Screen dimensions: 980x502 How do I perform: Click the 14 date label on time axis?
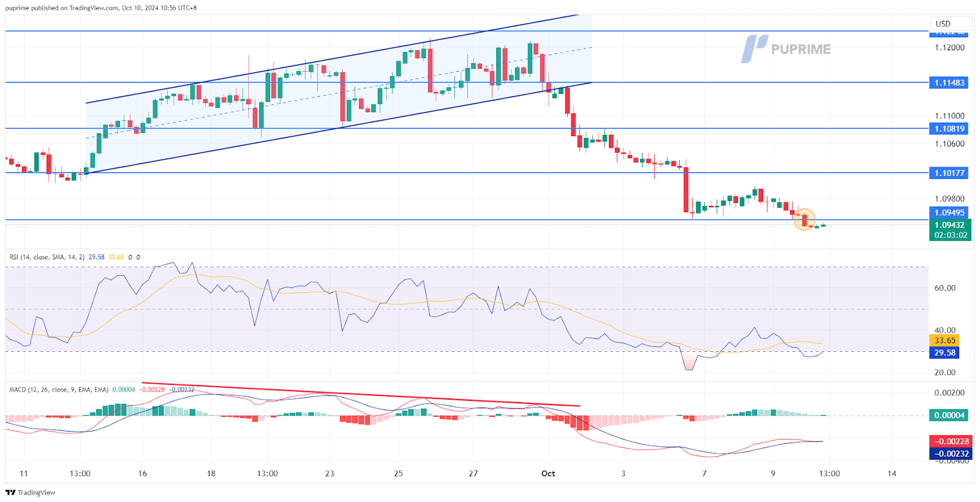[892, 473]
